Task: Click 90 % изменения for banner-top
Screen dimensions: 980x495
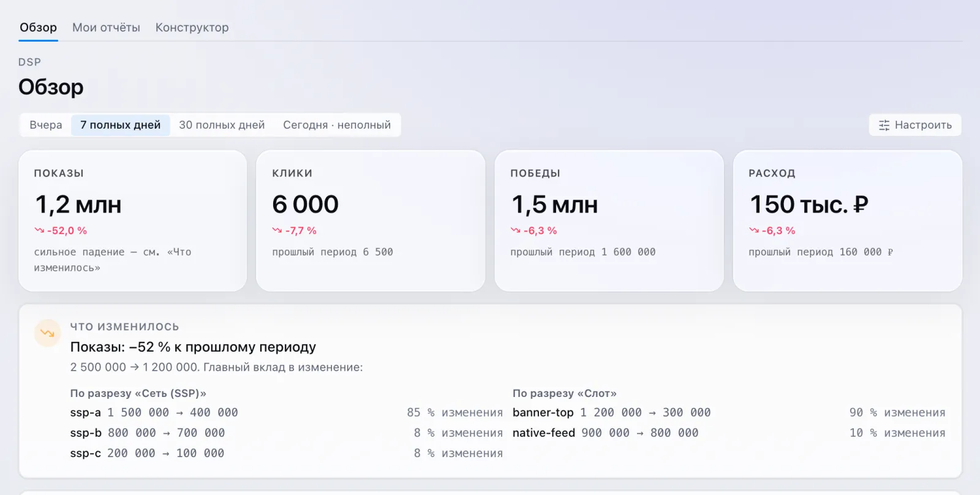Action: 897,412
